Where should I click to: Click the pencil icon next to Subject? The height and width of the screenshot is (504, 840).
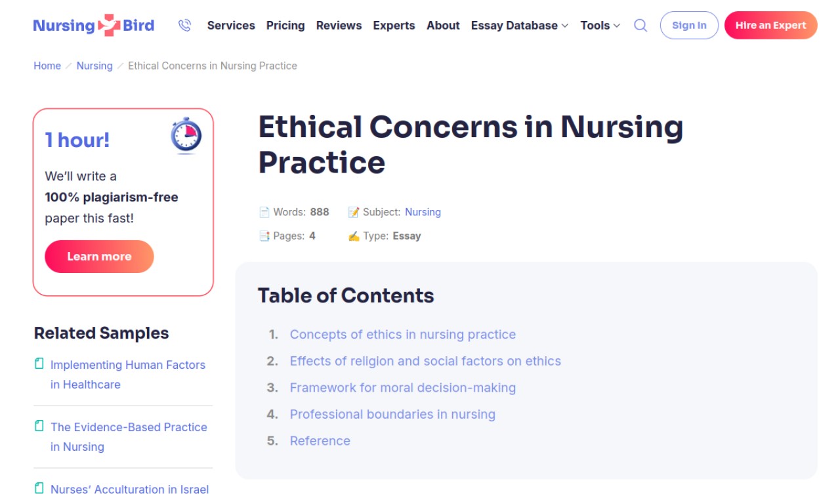point(354,212)
